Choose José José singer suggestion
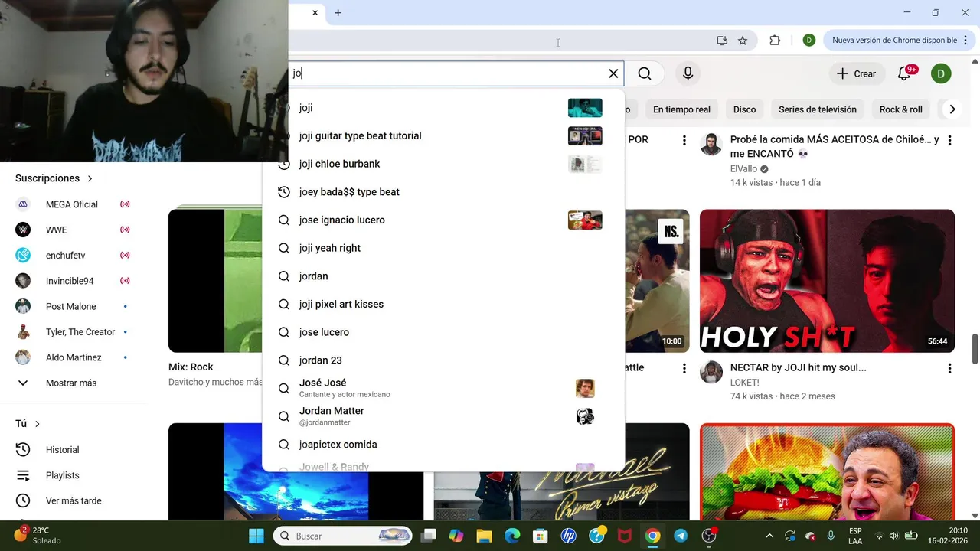This screenshot has width=980, height=551. coord(444,388)
